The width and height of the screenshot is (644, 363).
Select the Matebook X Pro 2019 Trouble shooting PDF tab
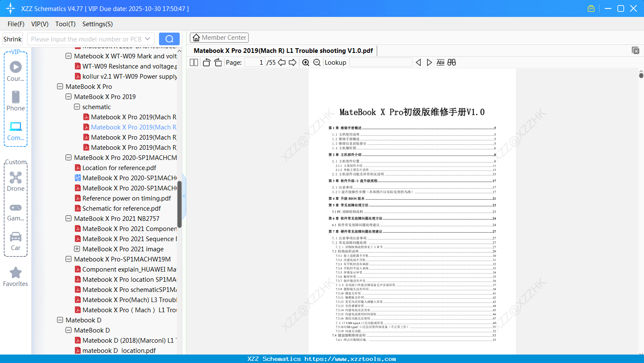tap(283, 51)
